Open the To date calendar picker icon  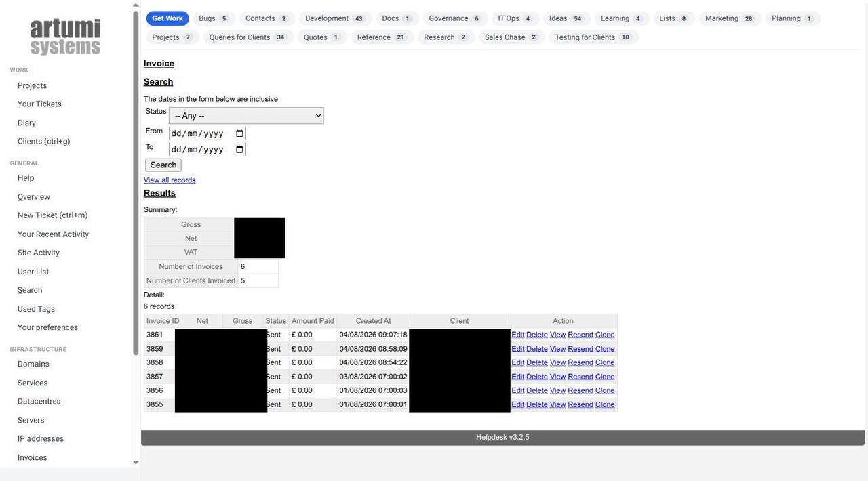point(239,150)
